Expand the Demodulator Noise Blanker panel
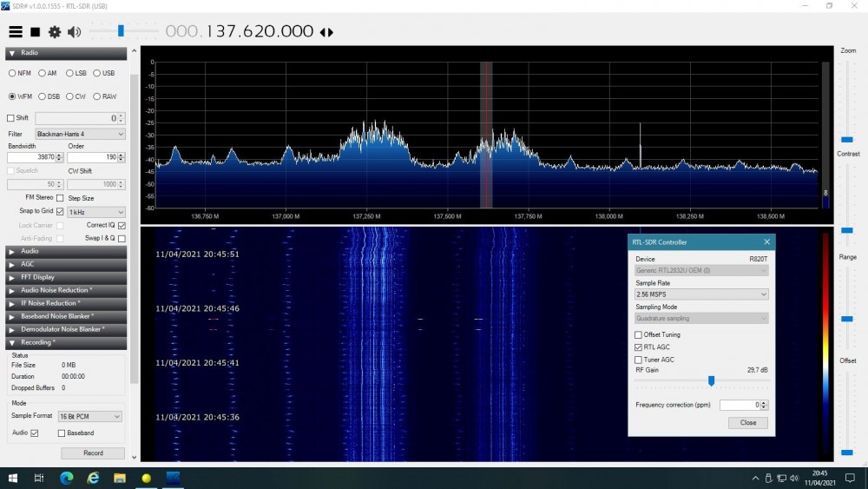Viewport: 868px width, 489px height. 66,329
